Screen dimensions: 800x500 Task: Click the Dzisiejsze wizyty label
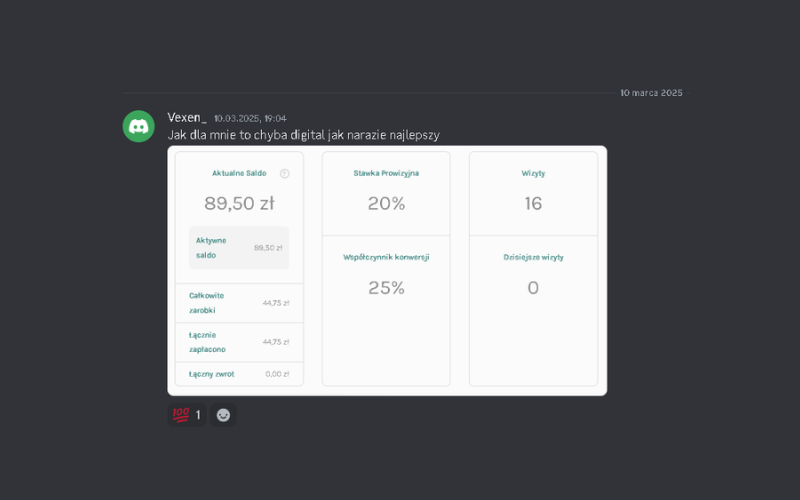click(x=533, y=257)
